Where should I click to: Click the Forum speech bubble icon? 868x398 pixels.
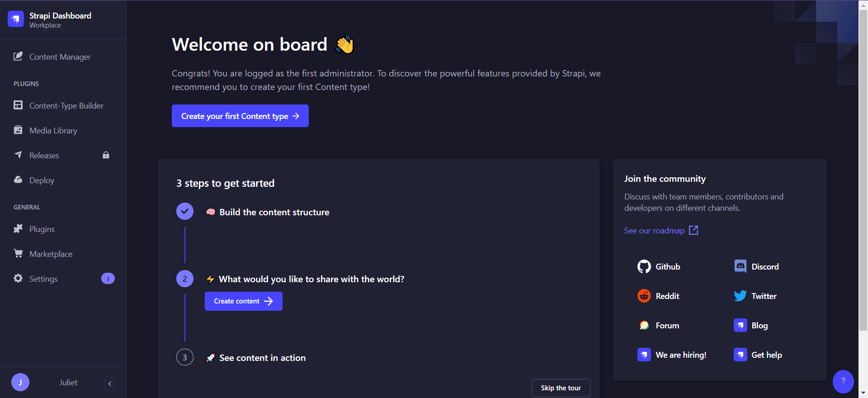[x=644, y=325]
